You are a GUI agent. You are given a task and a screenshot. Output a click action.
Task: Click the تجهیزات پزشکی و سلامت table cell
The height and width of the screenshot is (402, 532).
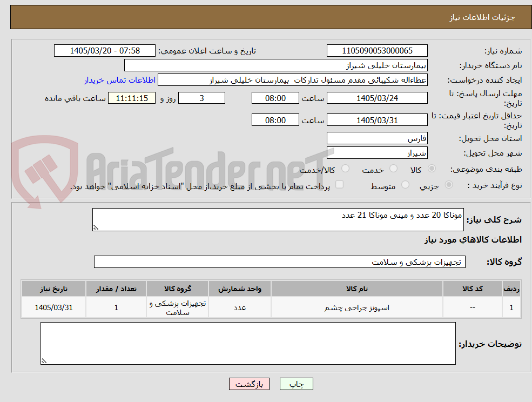coord(178,307)
